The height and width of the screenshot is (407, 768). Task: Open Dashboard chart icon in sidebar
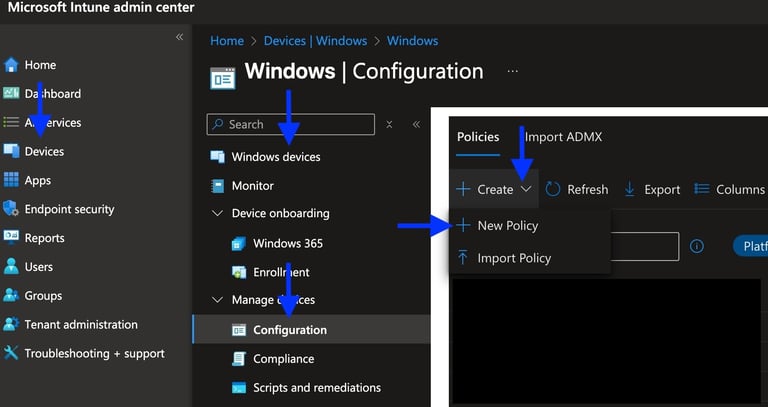(11, 93)
